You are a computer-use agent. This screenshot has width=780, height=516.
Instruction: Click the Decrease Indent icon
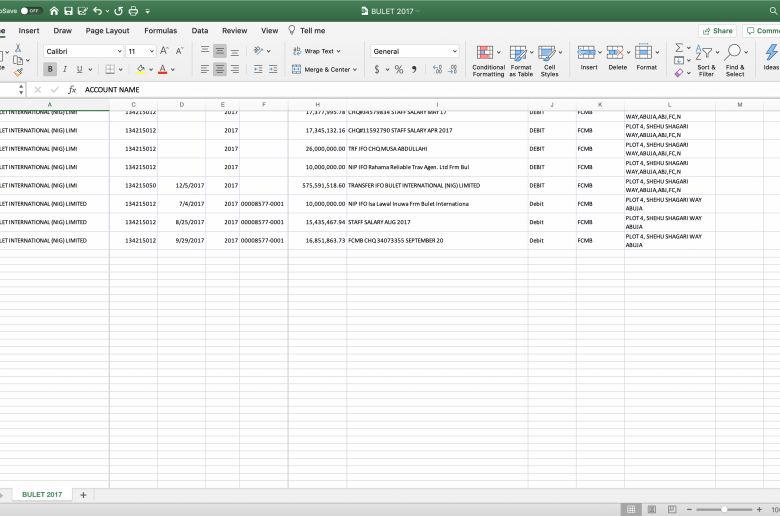click(258, 69)
